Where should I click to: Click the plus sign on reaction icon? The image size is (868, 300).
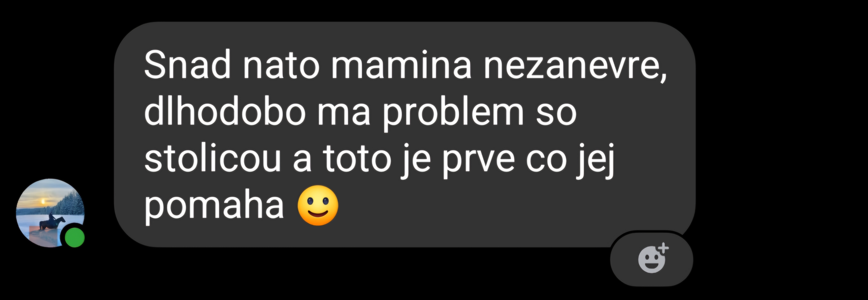[x=663, y=248]
